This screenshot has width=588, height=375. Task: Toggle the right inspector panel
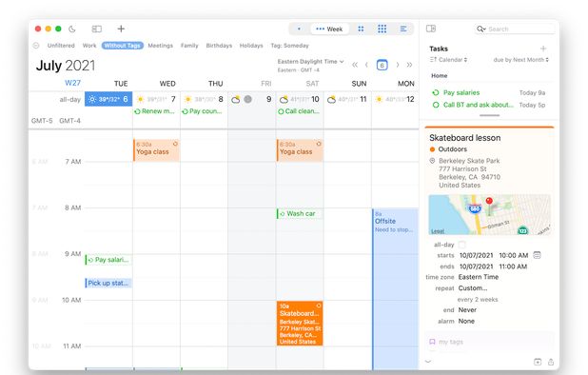tap(431, 29)
